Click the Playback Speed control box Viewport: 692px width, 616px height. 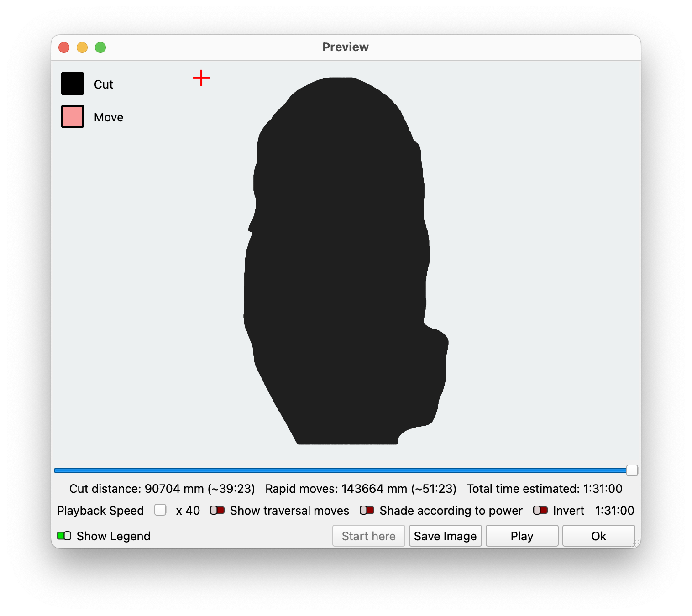tap(160, 510)
